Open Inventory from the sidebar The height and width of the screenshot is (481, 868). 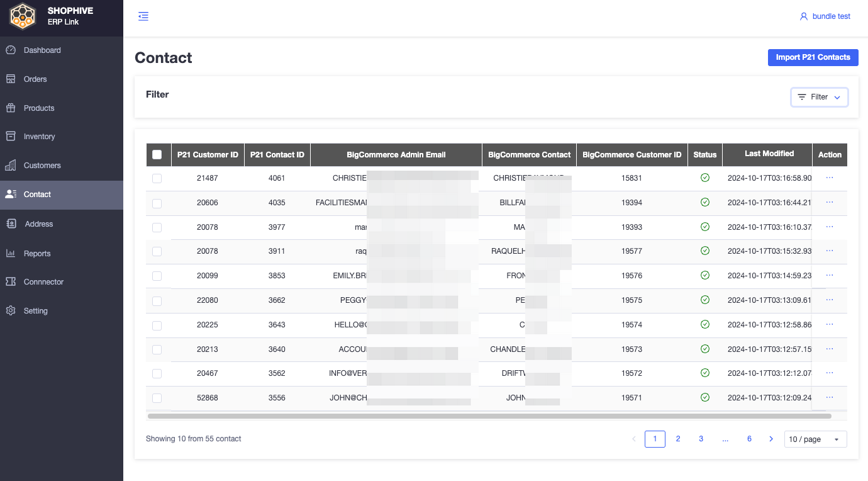(x=62, y=137)
